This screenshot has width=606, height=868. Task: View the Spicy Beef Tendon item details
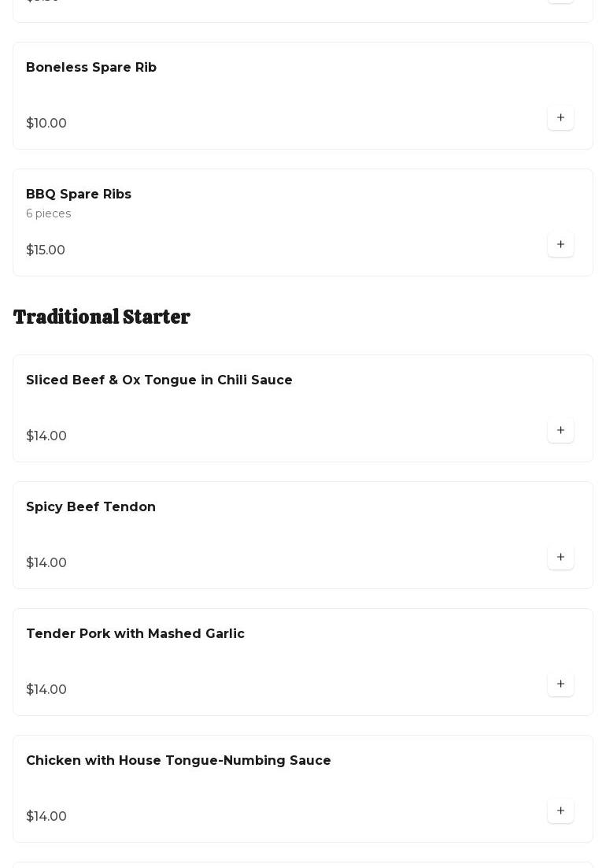coord(91,507)
